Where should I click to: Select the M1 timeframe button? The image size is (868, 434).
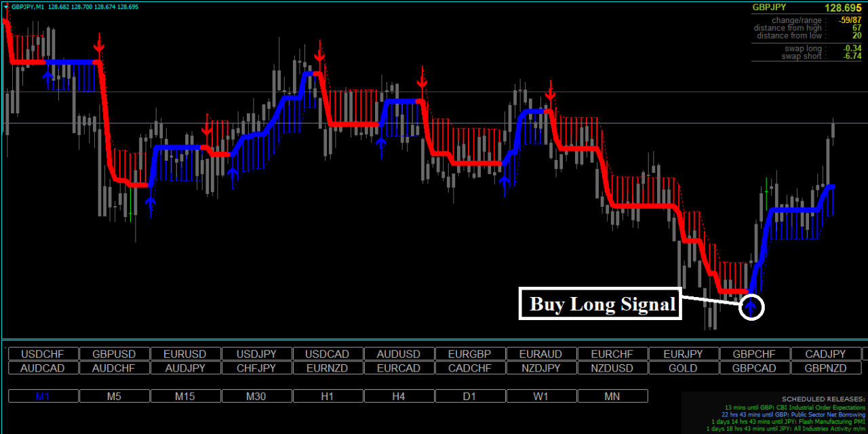point(43,396)
